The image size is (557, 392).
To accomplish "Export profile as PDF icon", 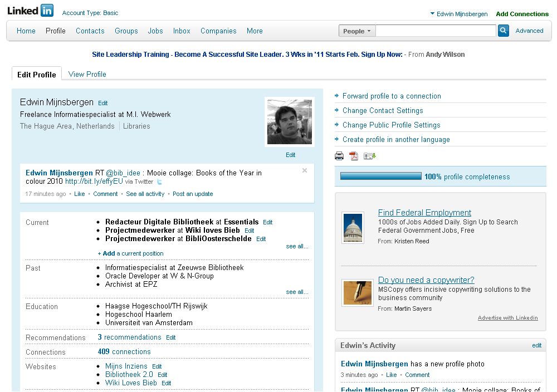I will tap(354, 156).
